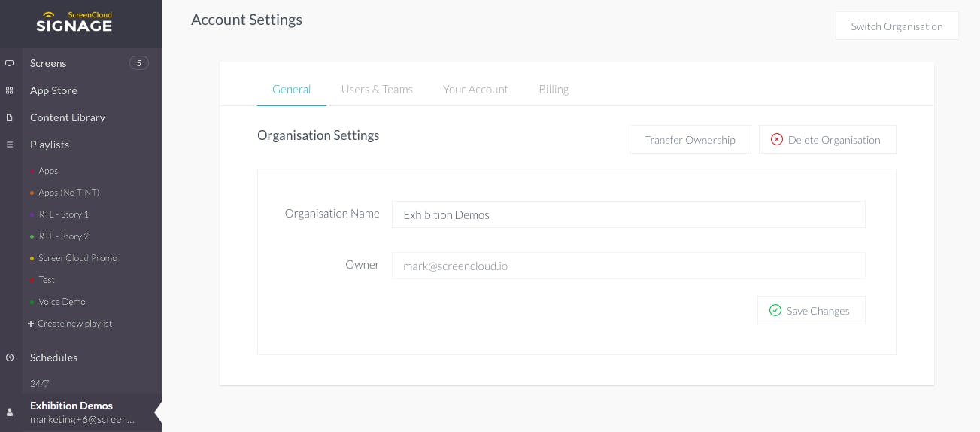Click the user profile icon at bottom
The image size is (980, 432).
click(10, 412)
